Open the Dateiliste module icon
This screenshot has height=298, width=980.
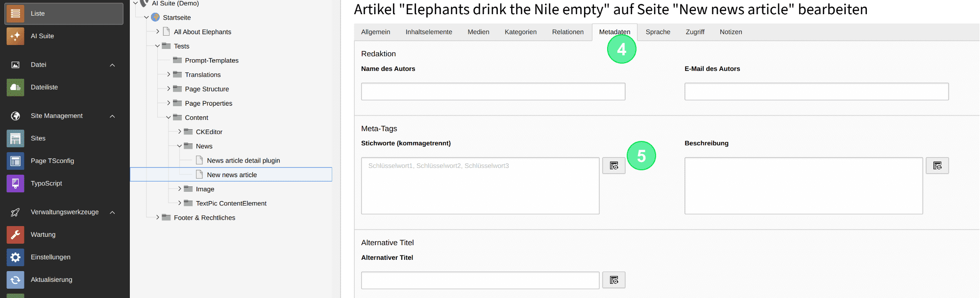[15, 88]
